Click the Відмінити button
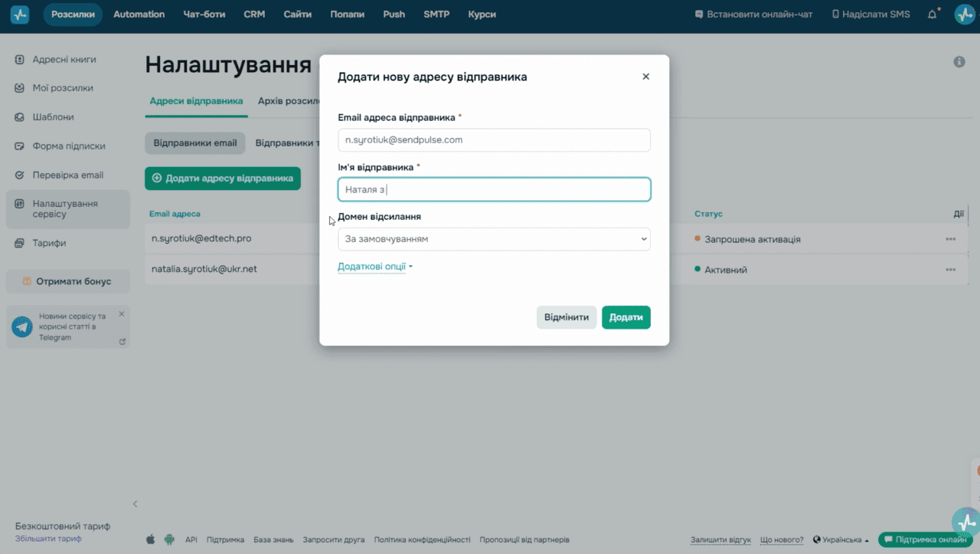This screenshot has height=554, width=980. [567, 317]
